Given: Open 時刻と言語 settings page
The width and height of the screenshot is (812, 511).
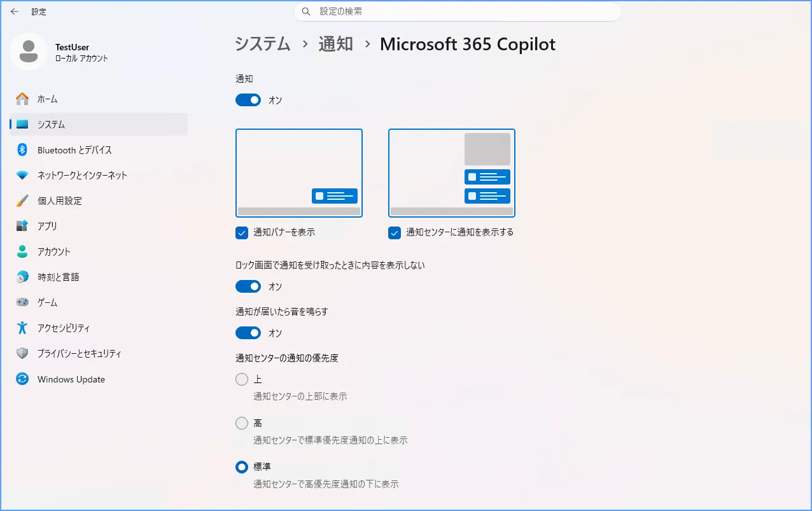Looking at the screenshot, I should [99, 277].
